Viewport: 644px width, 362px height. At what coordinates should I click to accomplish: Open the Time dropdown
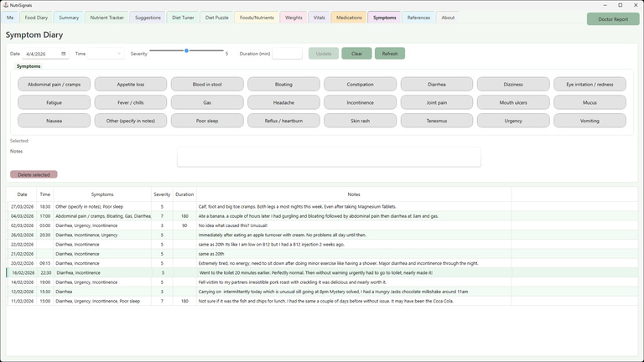point(106,54)
